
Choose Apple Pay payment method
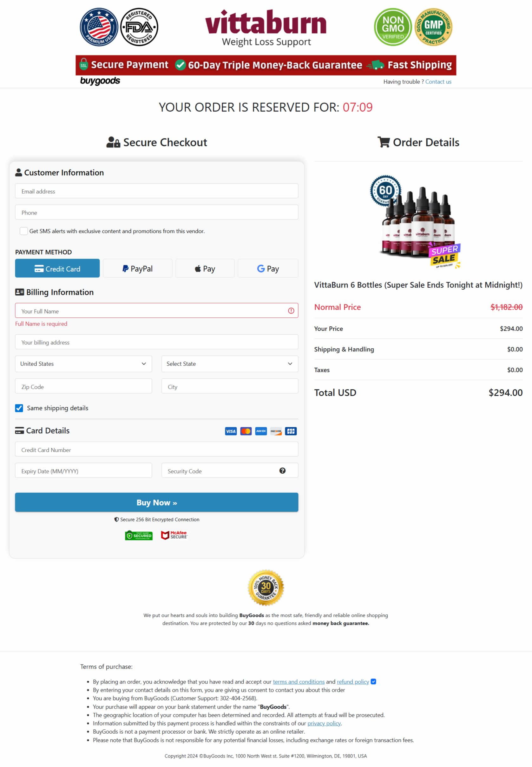pyautogui.click(x=205, y=269)
